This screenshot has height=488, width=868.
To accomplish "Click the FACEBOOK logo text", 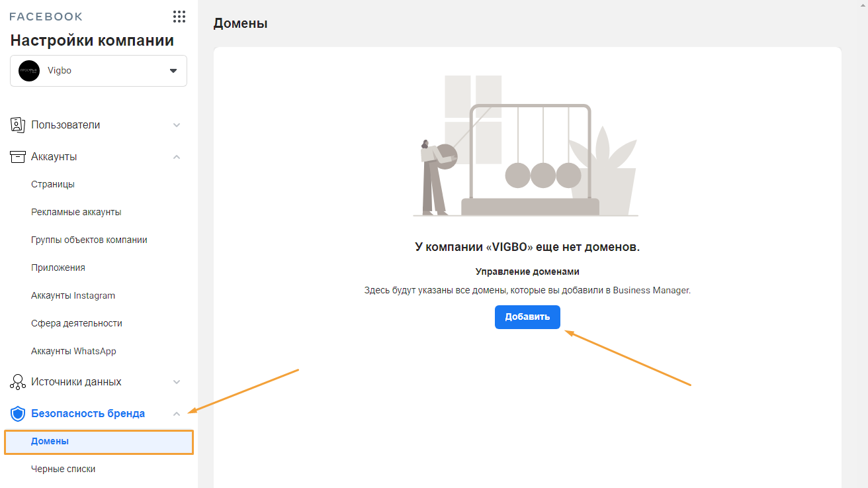I will pyautogui.click(x=46, y=17).
